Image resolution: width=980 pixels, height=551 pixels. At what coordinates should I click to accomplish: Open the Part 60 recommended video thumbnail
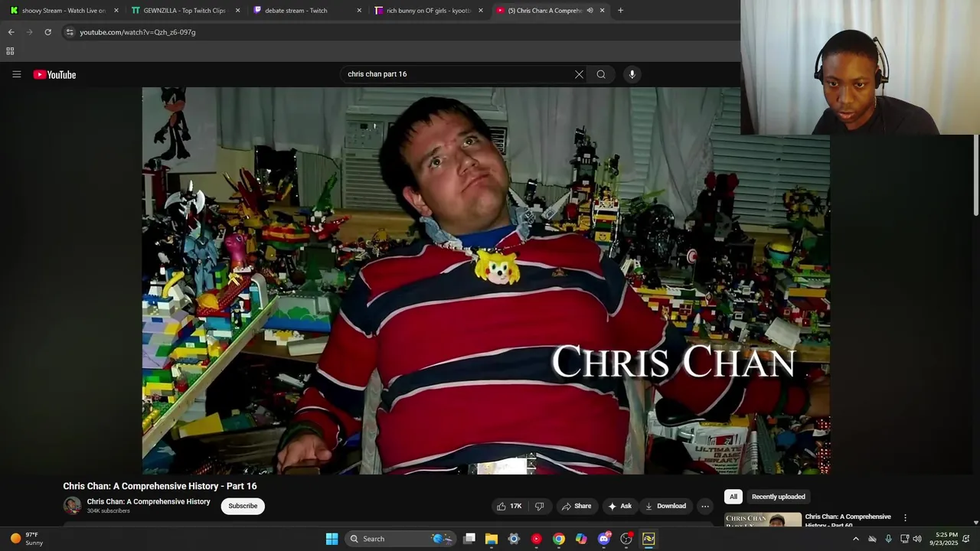pyautogui.click(x=763, y=520)
